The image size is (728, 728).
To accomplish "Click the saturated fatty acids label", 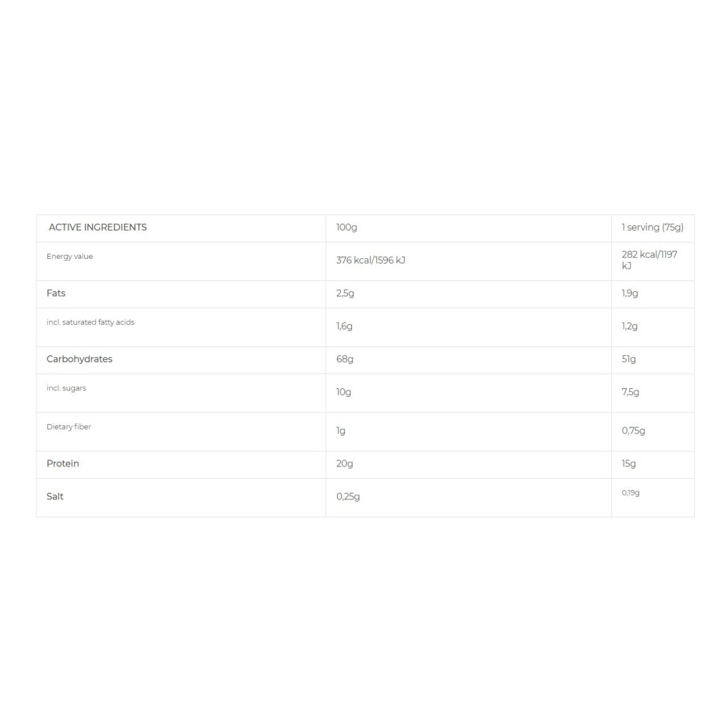I will pyautogui.click(x=90, y=323).
